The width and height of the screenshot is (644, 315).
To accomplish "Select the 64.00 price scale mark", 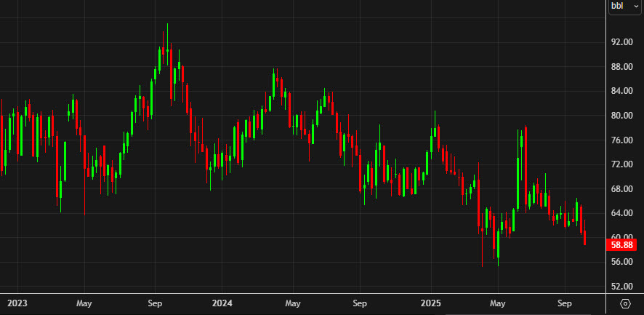I will click(x=621, y=213).
